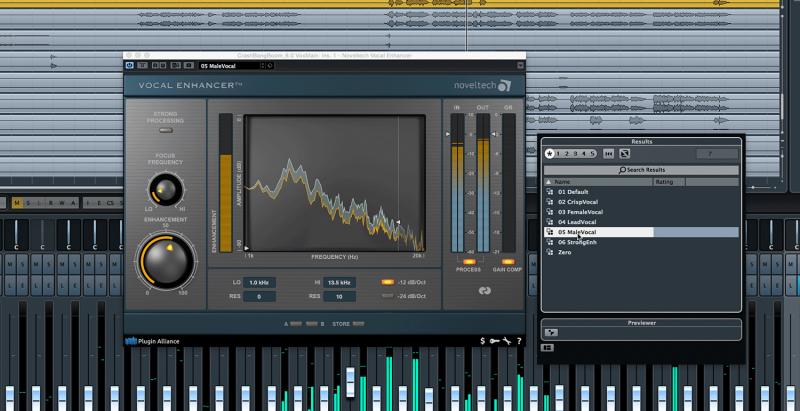Screen dimensions: 800x411
Task: Click the window layout setup icon below Previewer
Action: click(x=547, y=348)
